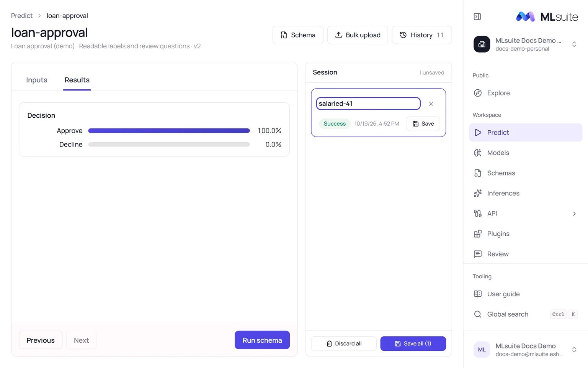This screenshot has height=368, width=588.
Task: Click the Schemas file icon
Action: pos(478,173)
